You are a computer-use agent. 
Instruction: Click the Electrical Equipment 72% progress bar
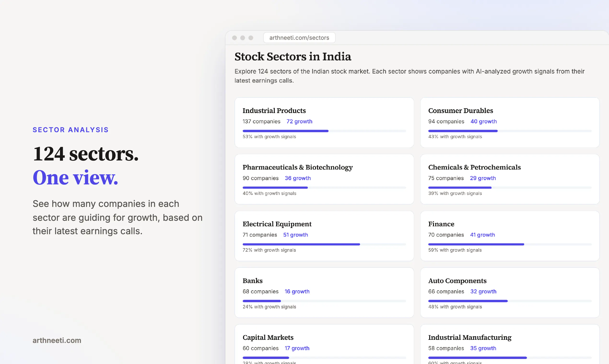click(324, 244)
